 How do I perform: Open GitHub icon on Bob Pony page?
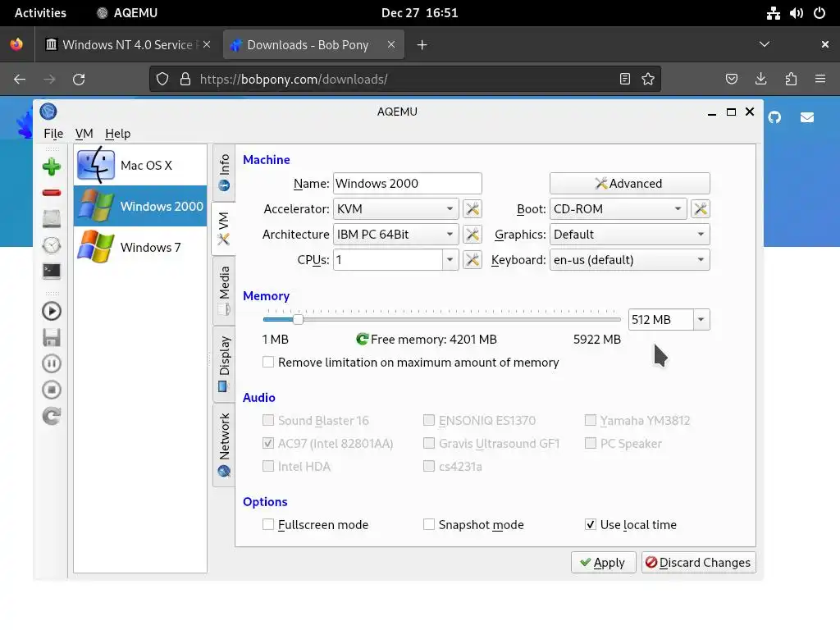(x=774, y=117)
